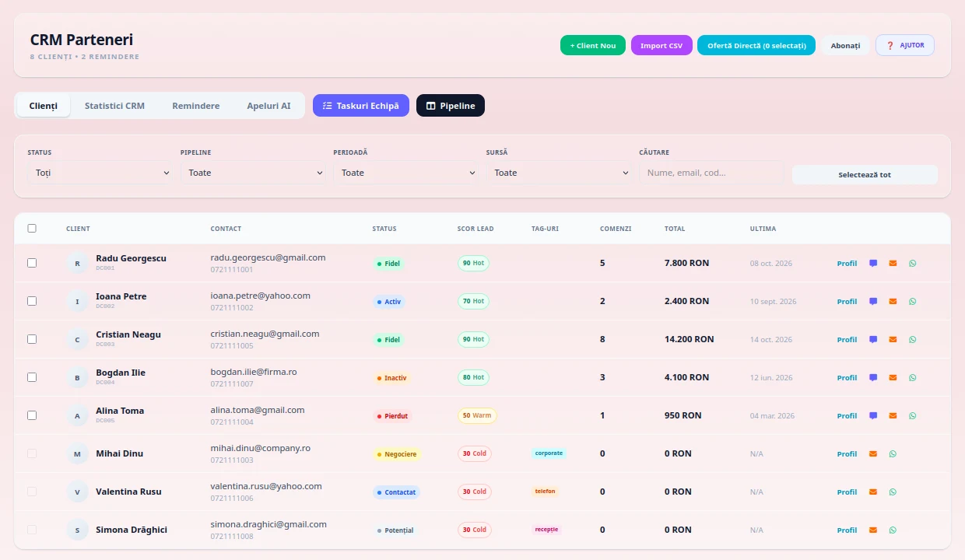The image size is (965, 560).
Task: Check the box for Radu Georgescu
Action: (x=32, y=263)
